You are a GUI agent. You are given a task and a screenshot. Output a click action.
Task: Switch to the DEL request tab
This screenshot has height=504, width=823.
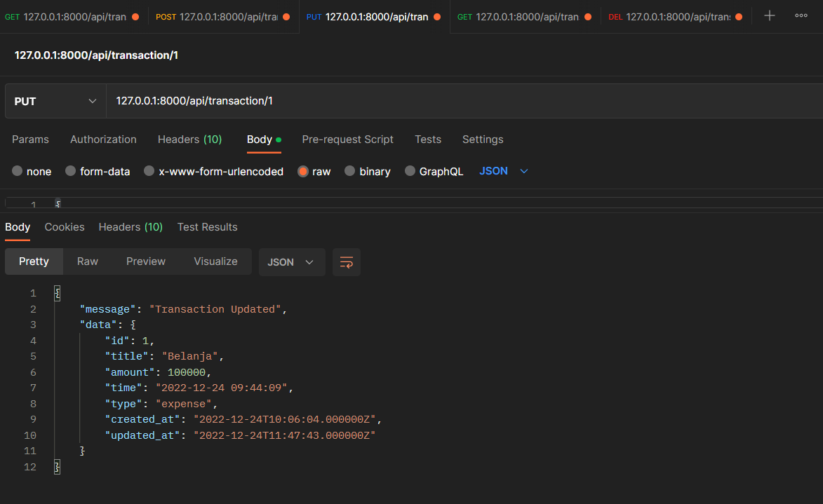click(676, 17)
